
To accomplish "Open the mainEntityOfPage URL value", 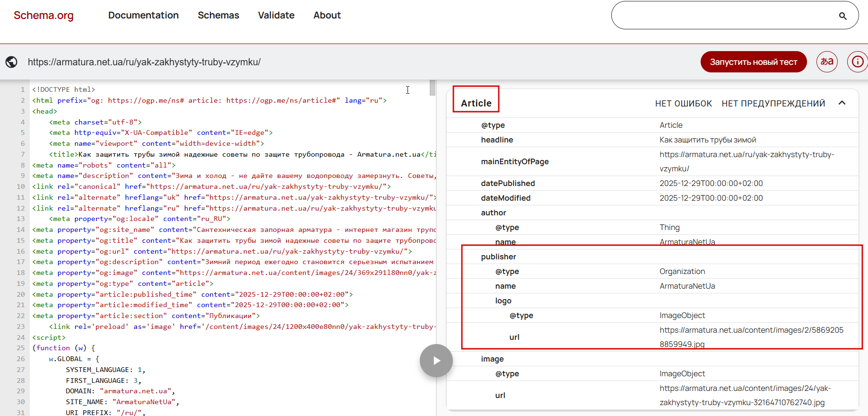I will pos(747,161).
